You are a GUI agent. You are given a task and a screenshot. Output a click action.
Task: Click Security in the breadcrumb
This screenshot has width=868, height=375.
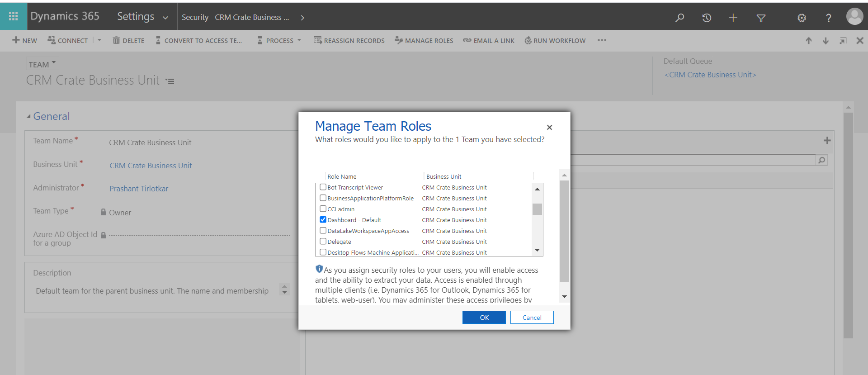(x=195, y=17)
